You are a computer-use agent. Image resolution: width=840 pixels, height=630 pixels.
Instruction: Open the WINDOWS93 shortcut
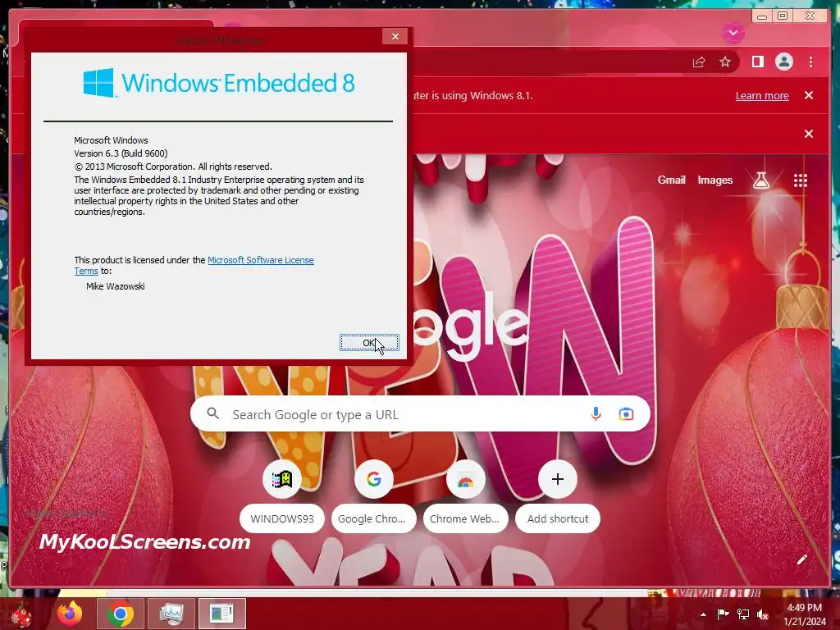[282, 495]
